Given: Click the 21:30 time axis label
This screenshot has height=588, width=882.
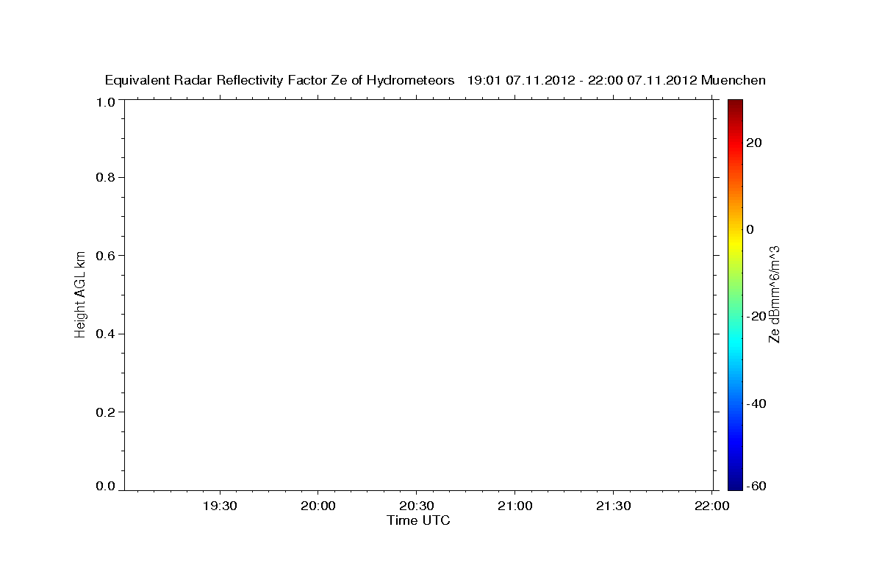Looking at the screenshot, I should click(614, 506).
